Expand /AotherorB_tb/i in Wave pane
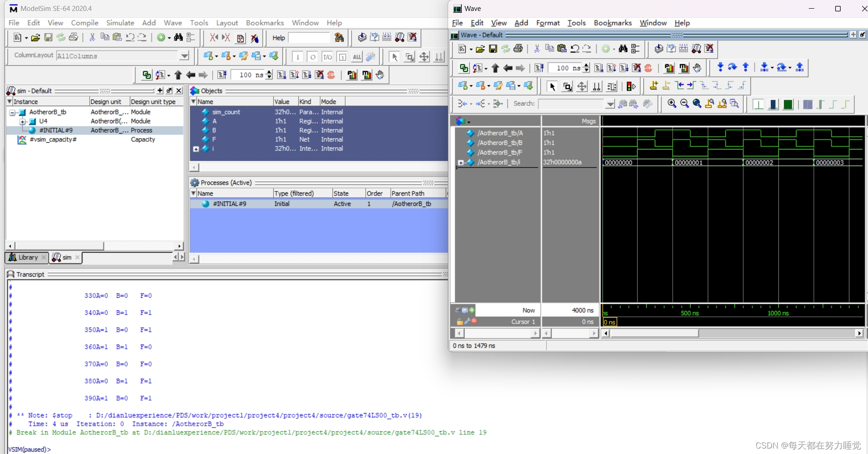 pos(461,163)
